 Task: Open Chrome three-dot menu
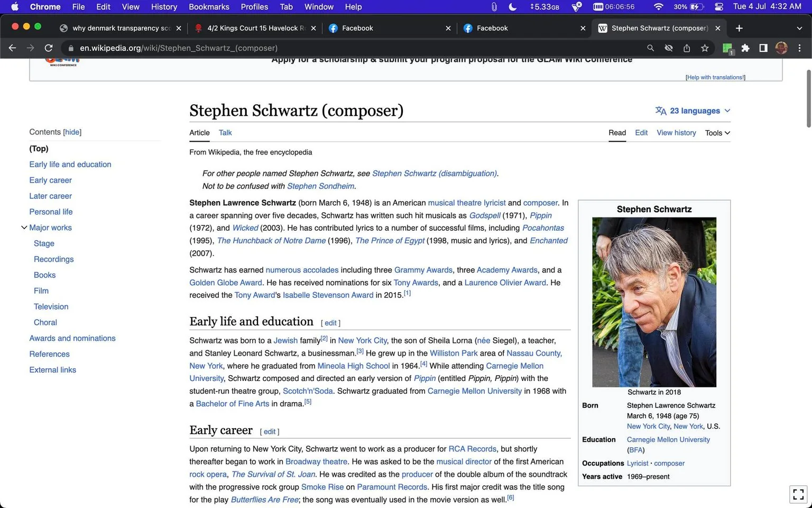click(x=799, y=48)
